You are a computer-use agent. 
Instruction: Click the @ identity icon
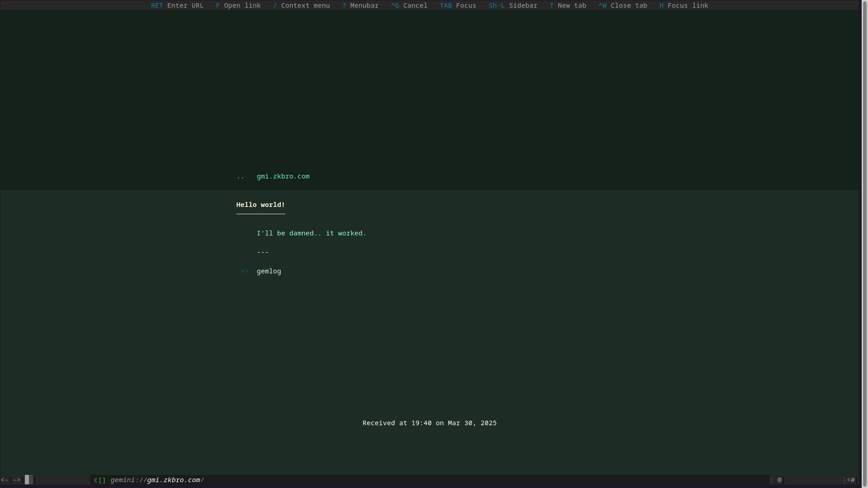[x=779, y=480]
